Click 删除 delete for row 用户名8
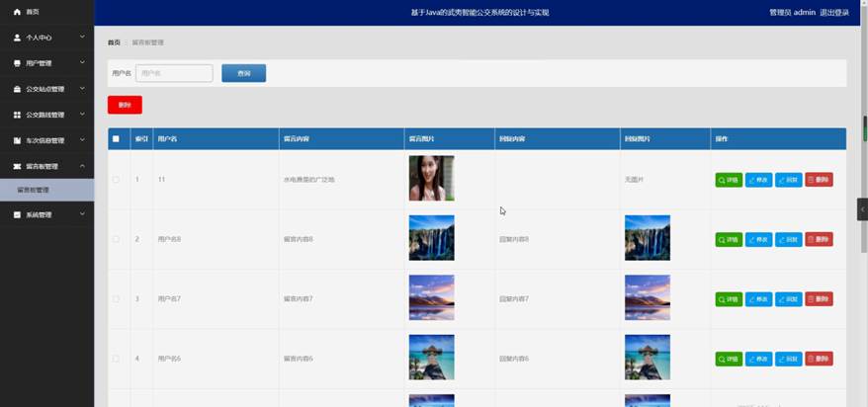Viewport: 868px width, 407px height. click(819, 239)
